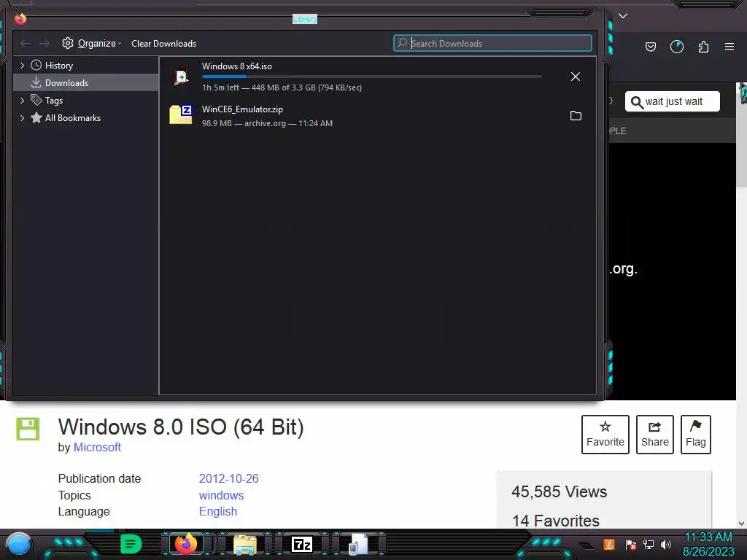This screenshot has height=560, width=747.
Task: Open the Microsoft author link
Action: tap(97, 447)
